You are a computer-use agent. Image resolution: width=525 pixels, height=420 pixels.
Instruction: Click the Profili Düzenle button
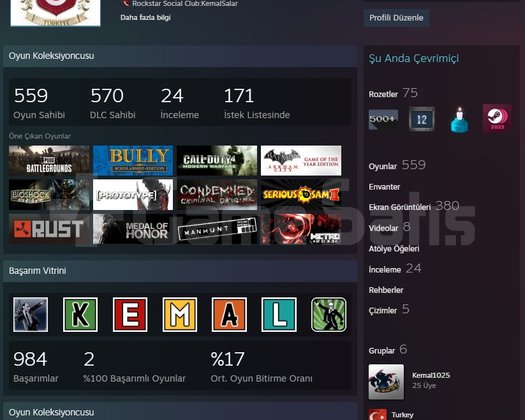[396, 18]
